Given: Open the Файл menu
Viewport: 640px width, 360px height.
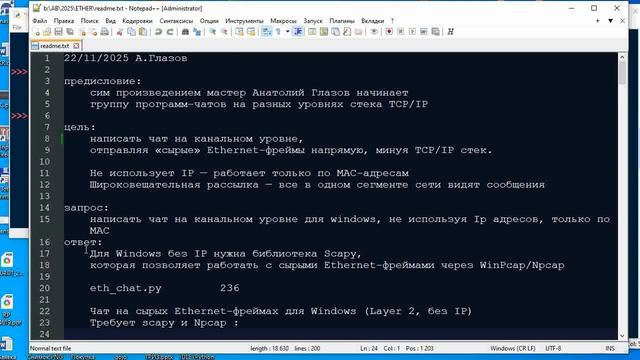Looking at the screenshot, I should click(x=40, y=21).
